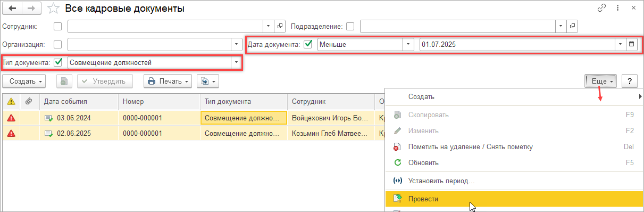
Task: Go forward with the right arrow button
Action: click(x=31, y=8)
